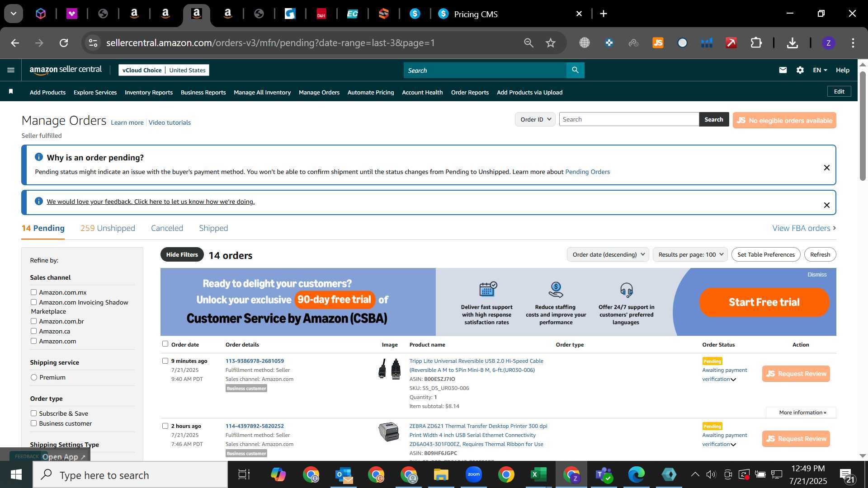Open Business Reports in the nav bar
The height and width of the screenshot is (488, 868).
pos(203,92)
